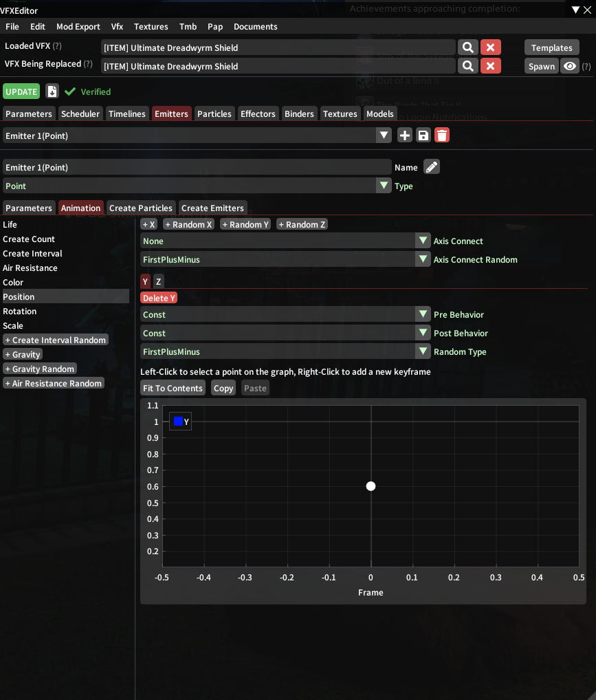Delete the selected emitter with trash icon

click(x=442, y=135)
